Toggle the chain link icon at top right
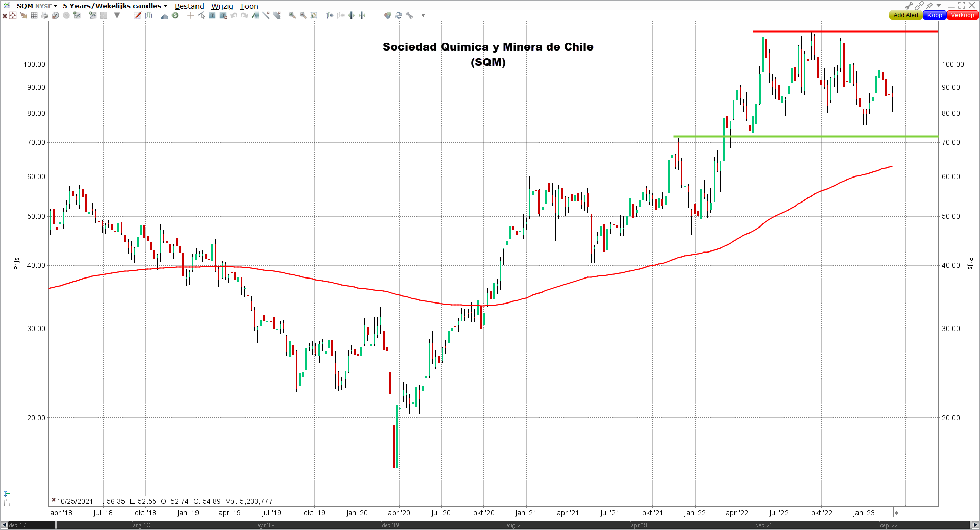 click(919, 5)
